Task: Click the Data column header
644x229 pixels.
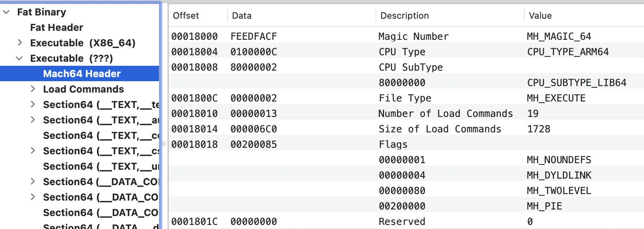Action: pos(242,16)
